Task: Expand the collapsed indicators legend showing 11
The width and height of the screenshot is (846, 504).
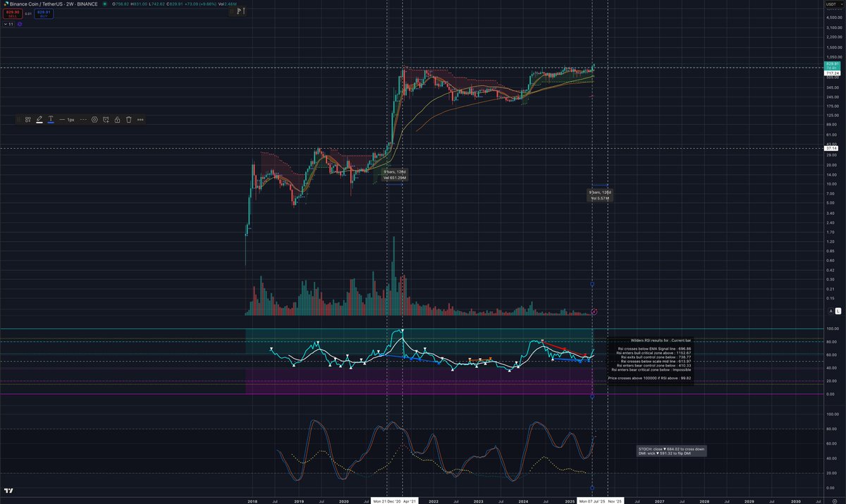Action: pos(8,24)
